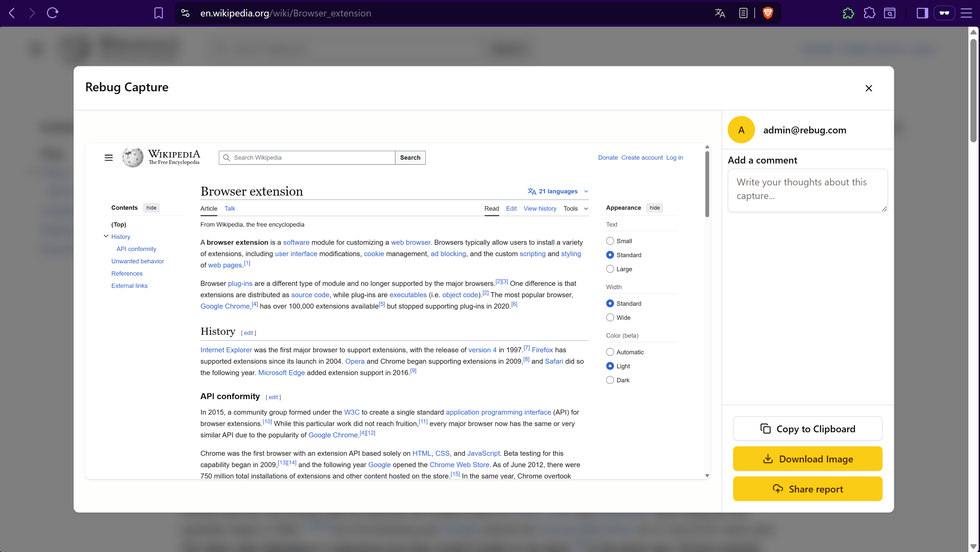Open the extensions puzzle icon

pos(870,13)
